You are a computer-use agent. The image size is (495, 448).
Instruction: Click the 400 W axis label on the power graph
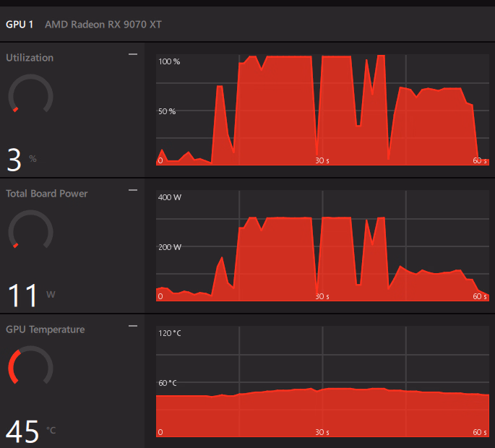(170, 198)
